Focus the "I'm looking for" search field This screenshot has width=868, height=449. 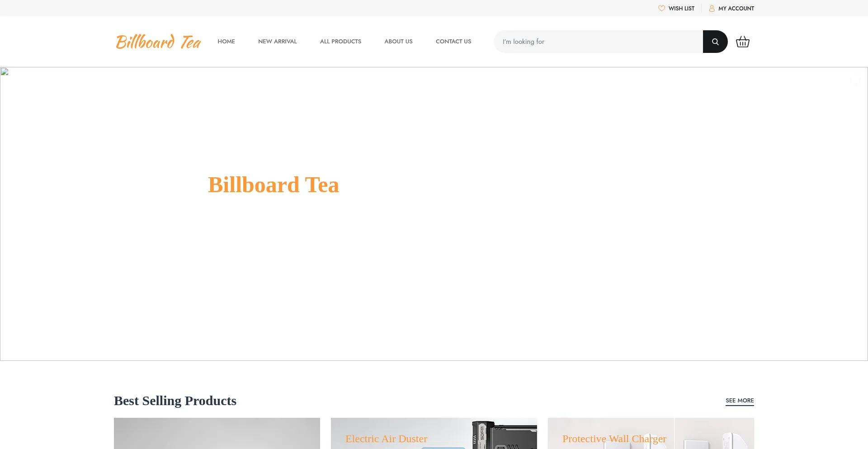point(598,42)
